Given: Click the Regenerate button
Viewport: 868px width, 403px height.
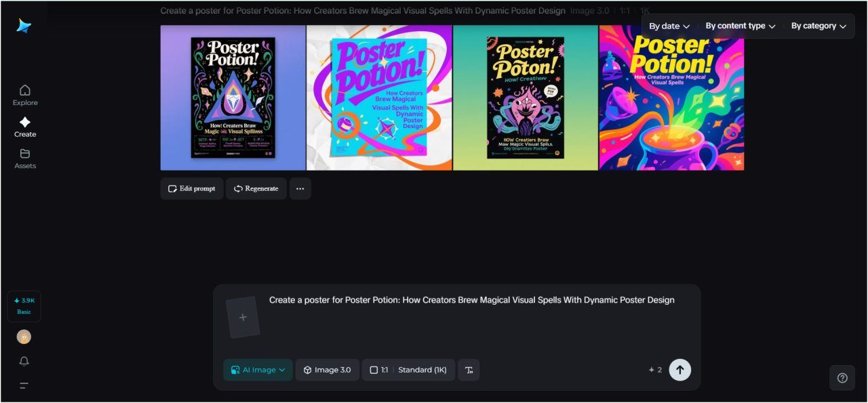Looking at the screenshot, I should [x=256, y=189].
